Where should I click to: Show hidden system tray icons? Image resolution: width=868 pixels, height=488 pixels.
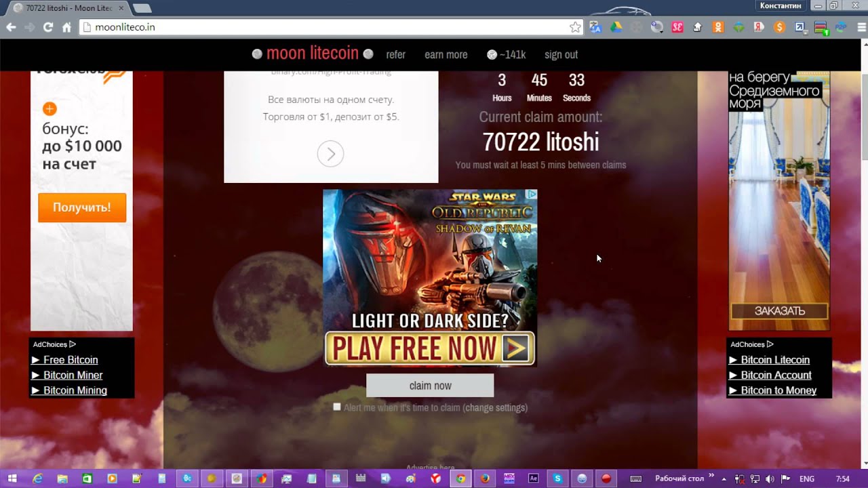click(723, 479)
